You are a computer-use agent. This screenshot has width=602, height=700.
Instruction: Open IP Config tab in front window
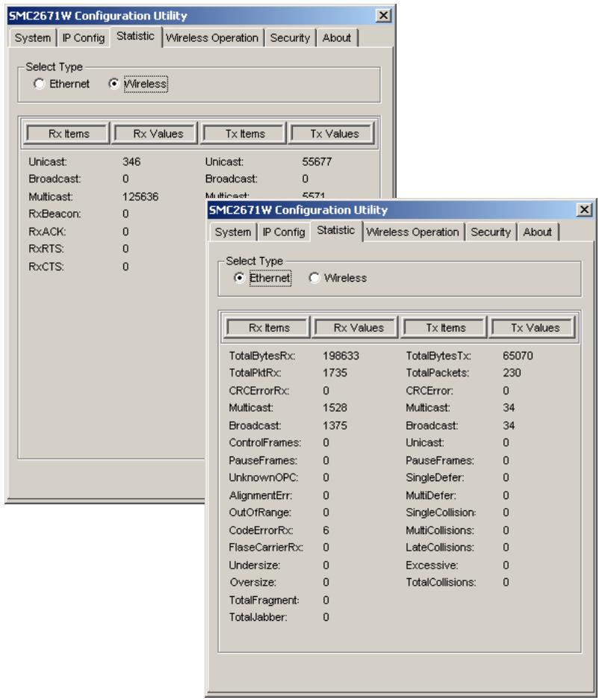point(284,232)
